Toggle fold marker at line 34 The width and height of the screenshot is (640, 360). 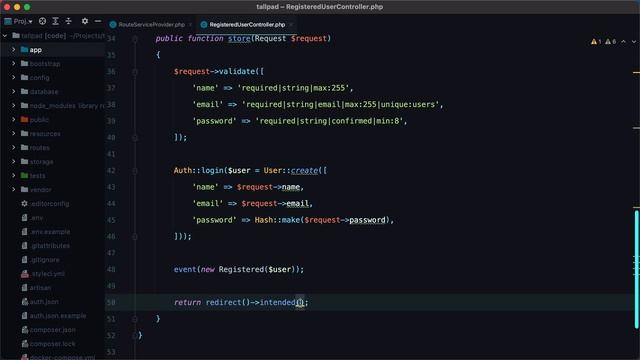[135, 39]
